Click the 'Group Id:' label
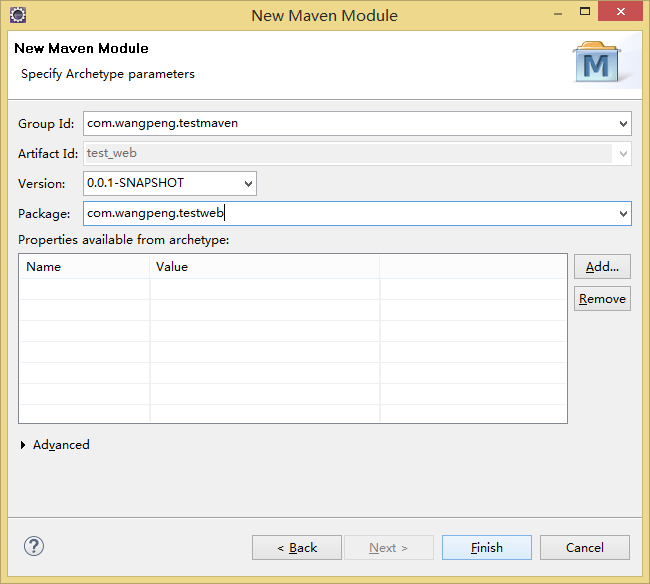Image resolution: width=650 pixels, height=584 pixels. point(46,124)
